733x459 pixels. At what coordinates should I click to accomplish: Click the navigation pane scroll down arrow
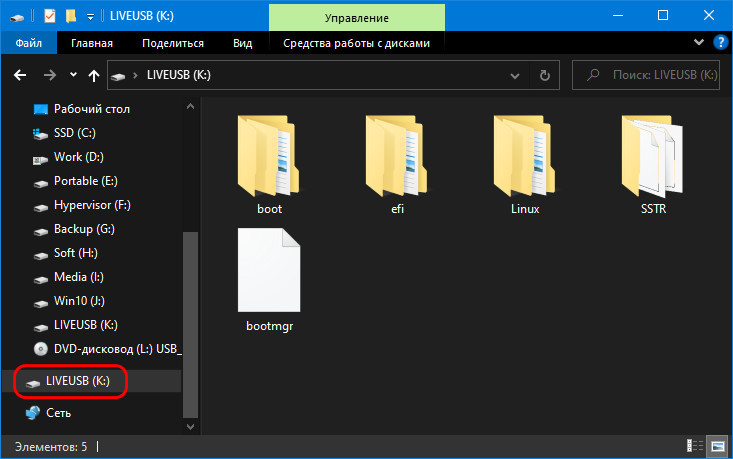tap(190, 426)
